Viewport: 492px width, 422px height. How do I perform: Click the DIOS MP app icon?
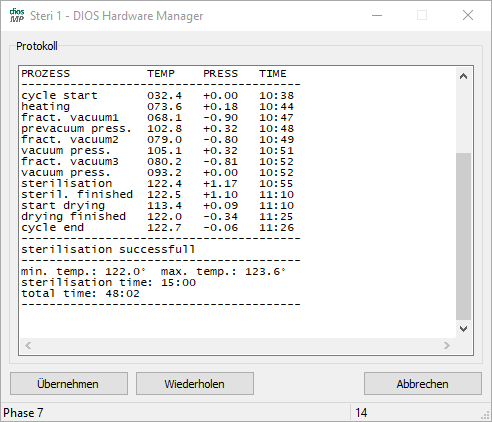point(17,15)
